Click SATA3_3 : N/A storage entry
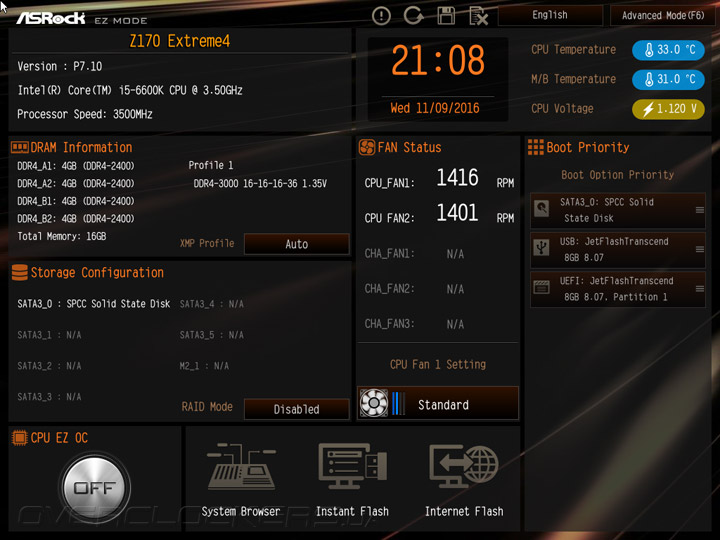Viewport: 720px width, 540px height. coord(49,397)
